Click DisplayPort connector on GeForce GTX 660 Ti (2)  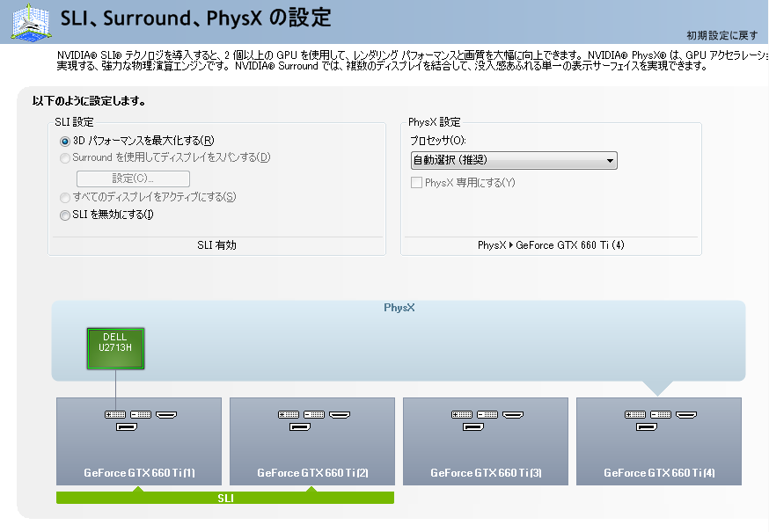pos(300,427)
